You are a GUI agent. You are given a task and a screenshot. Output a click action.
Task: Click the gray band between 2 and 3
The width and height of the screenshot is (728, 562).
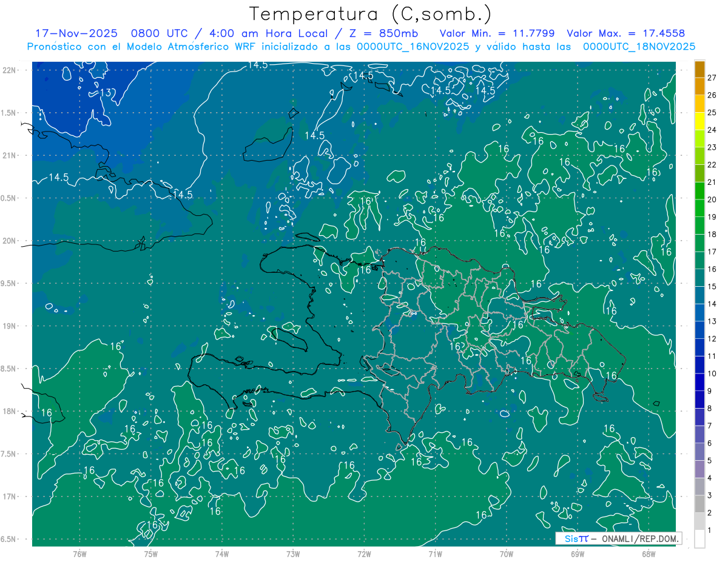(x=699, y=504)
